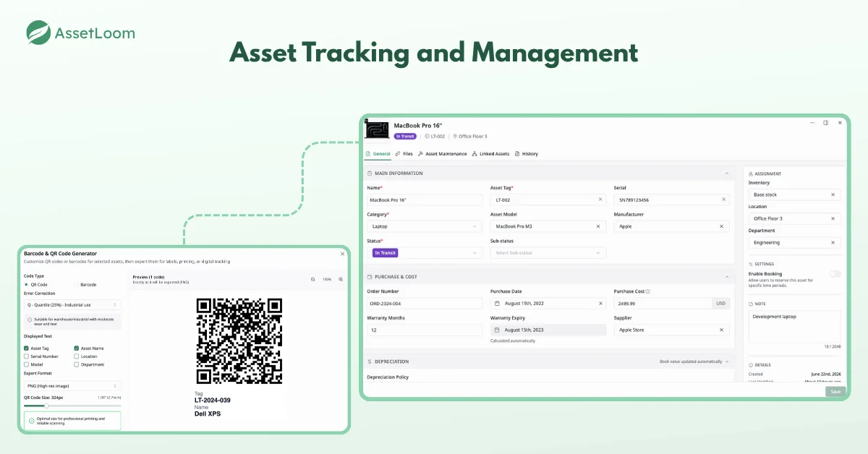868x454 pixels.
Task: Uncheck the Asset Name checkbox
Action: click(x=77, y=348)
